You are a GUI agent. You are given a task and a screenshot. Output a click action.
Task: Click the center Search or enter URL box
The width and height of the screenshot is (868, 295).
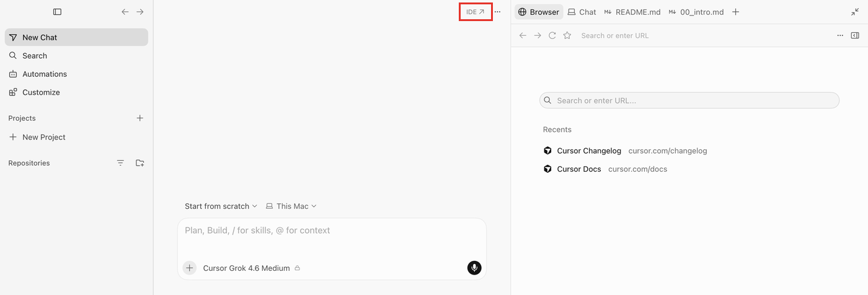point(689,100)
